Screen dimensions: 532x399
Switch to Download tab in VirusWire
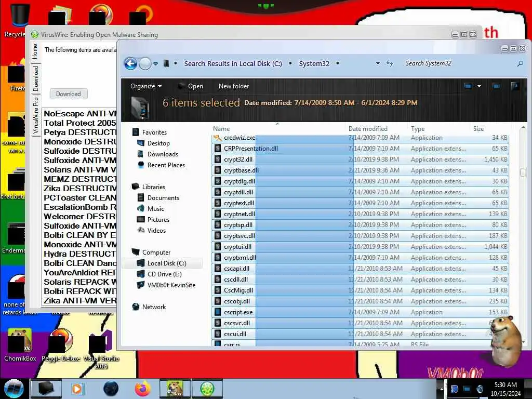pyautogui.click(x=36, y=78)
